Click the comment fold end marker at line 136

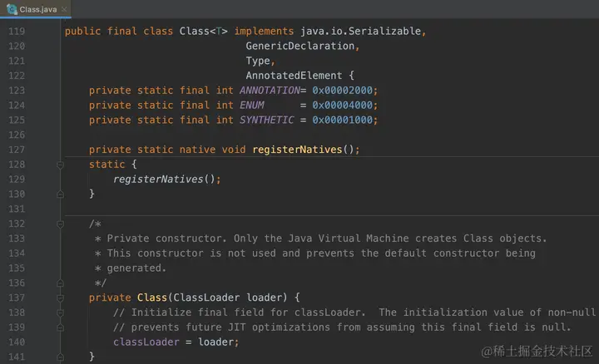(60, 283)
